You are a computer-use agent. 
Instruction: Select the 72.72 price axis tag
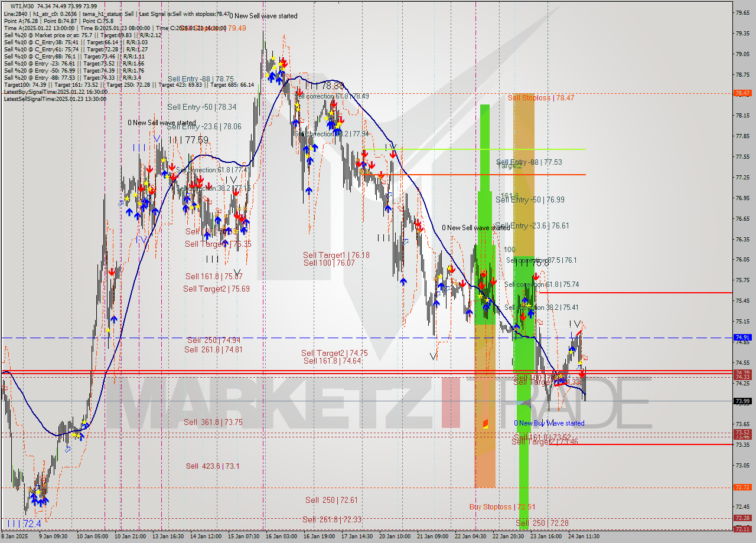pyautogui.click(x=742, y=488)
